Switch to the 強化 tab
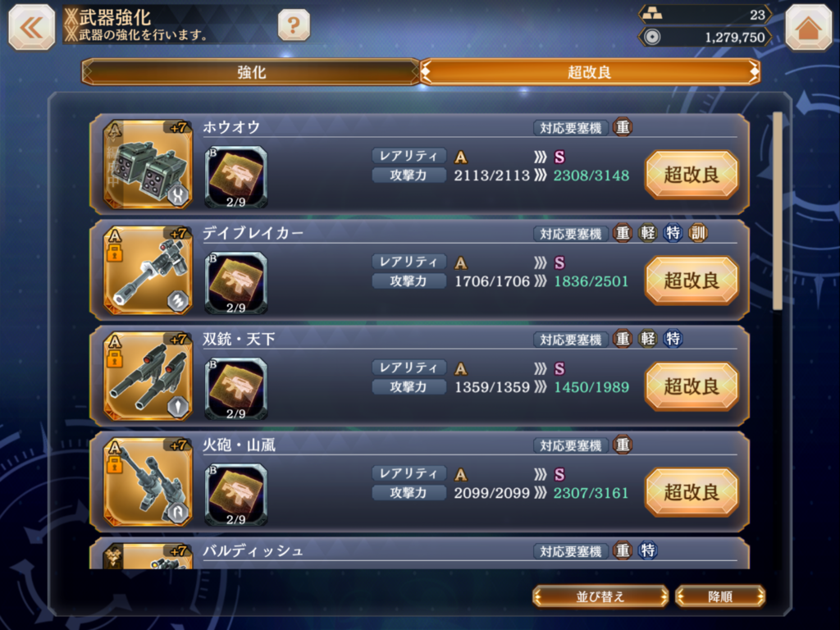Image resolution: width=840 pixels, height=630 pixels. pyautogui.click(x=251, y=72)
